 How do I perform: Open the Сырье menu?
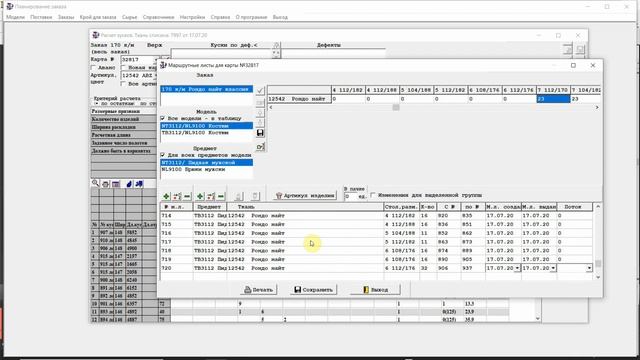pos(129,17)
